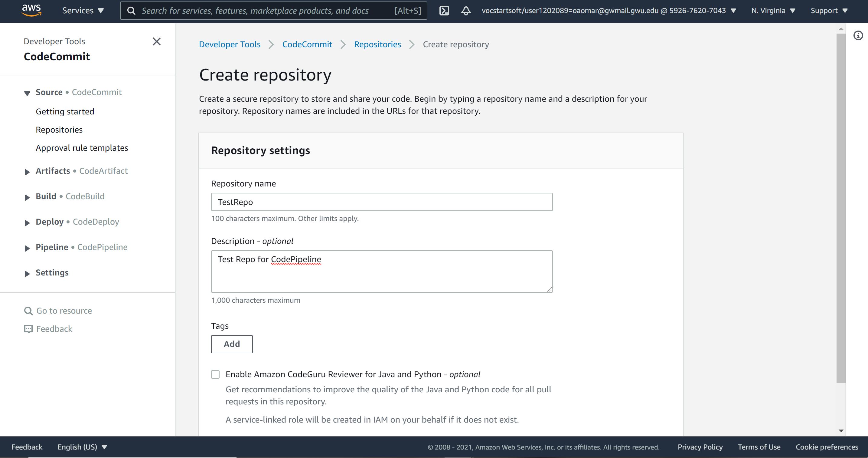Open the Terms of Use link
Screen dimensions: 868x458
[759, 447]
